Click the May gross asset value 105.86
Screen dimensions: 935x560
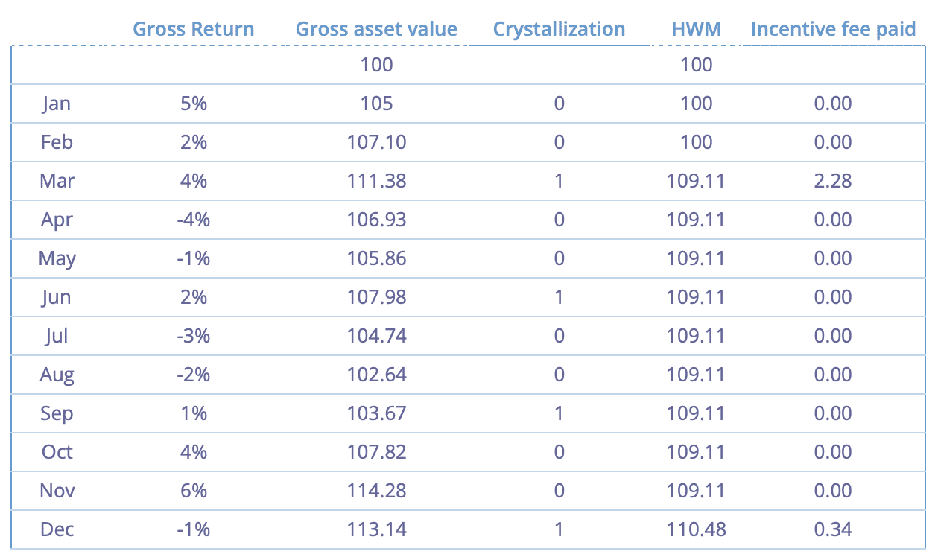tap(376, 258)
